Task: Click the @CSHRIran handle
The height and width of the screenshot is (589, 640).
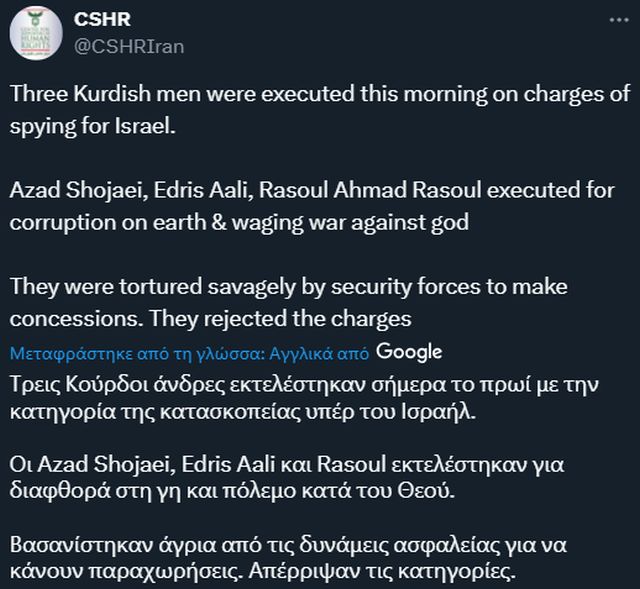Action: (129, 46)
